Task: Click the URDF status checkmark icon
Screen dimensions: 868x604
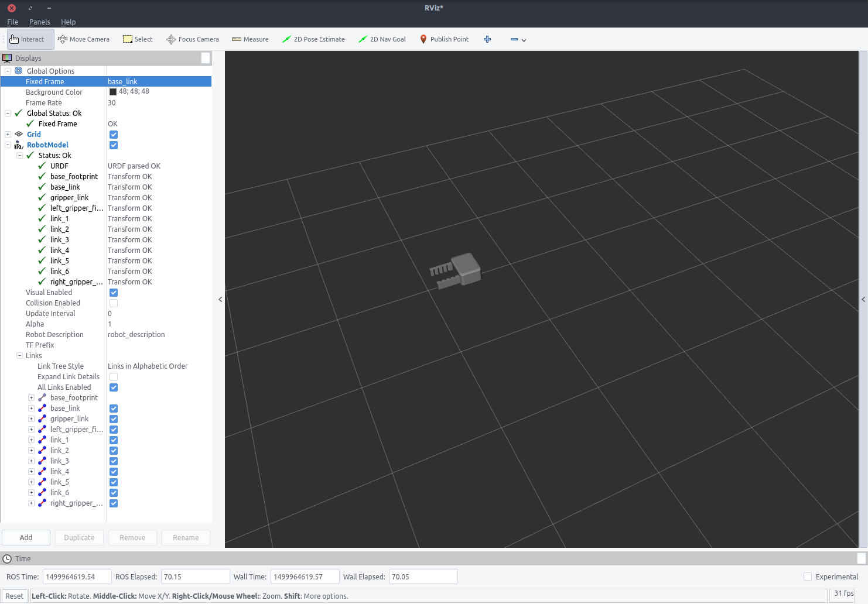Action: [x=42, y=166]
